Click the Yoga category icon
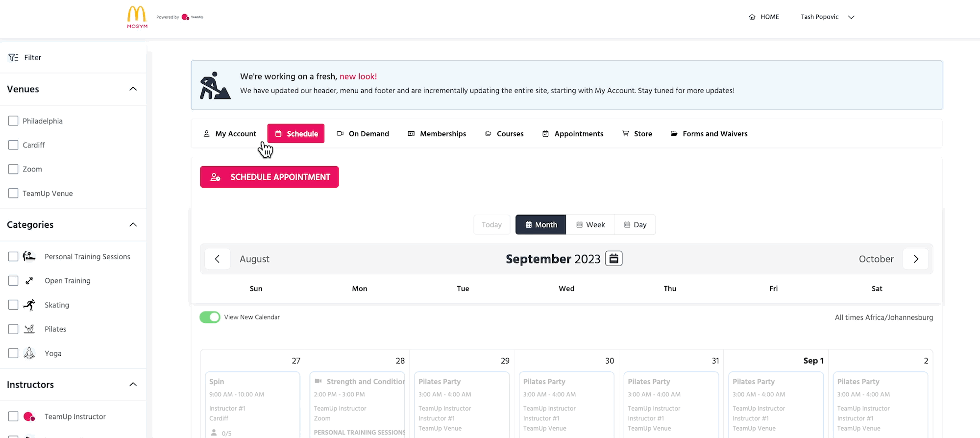This screenshot has width=980, height=438. pos(29,353)
